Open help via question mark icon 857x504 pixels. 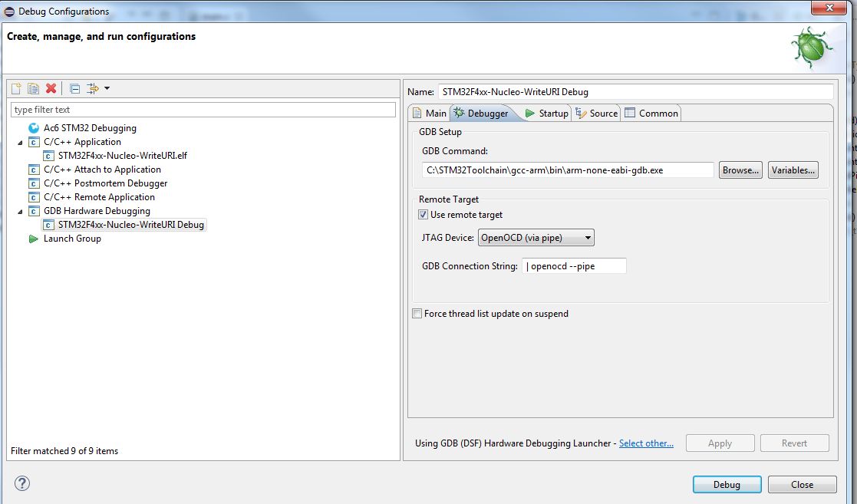click(21, 483)
